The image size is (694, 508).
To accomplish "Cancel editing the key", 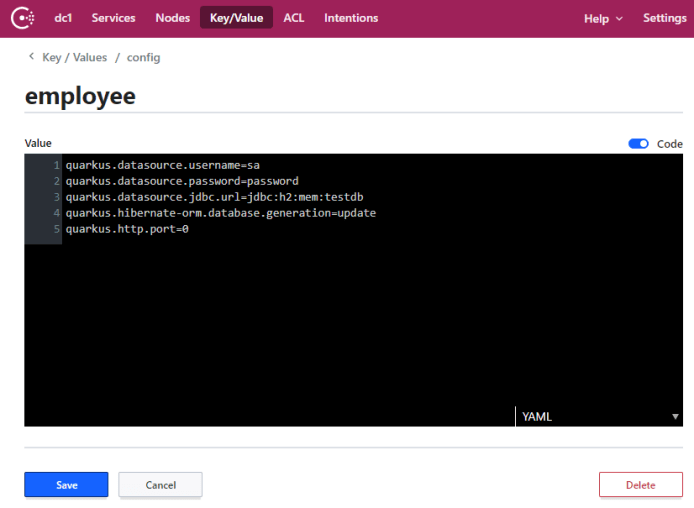I will (x=160, y=485).
